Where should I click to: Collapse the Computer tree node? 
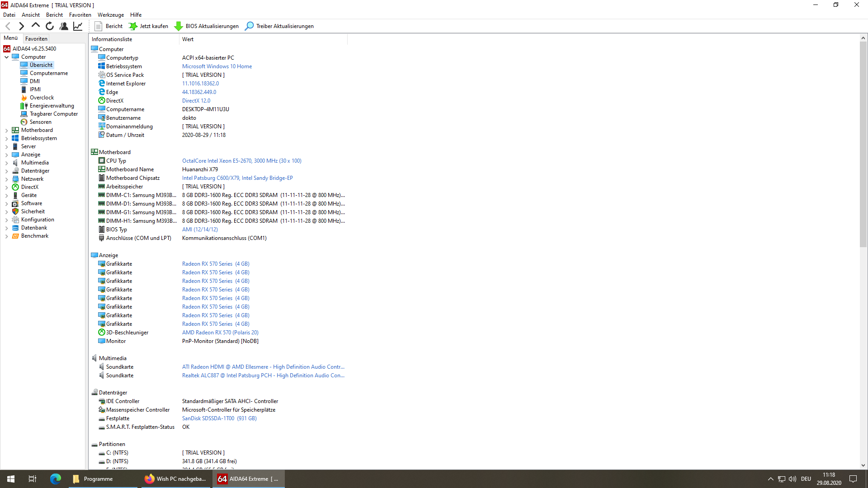click(x=6, y=57)
